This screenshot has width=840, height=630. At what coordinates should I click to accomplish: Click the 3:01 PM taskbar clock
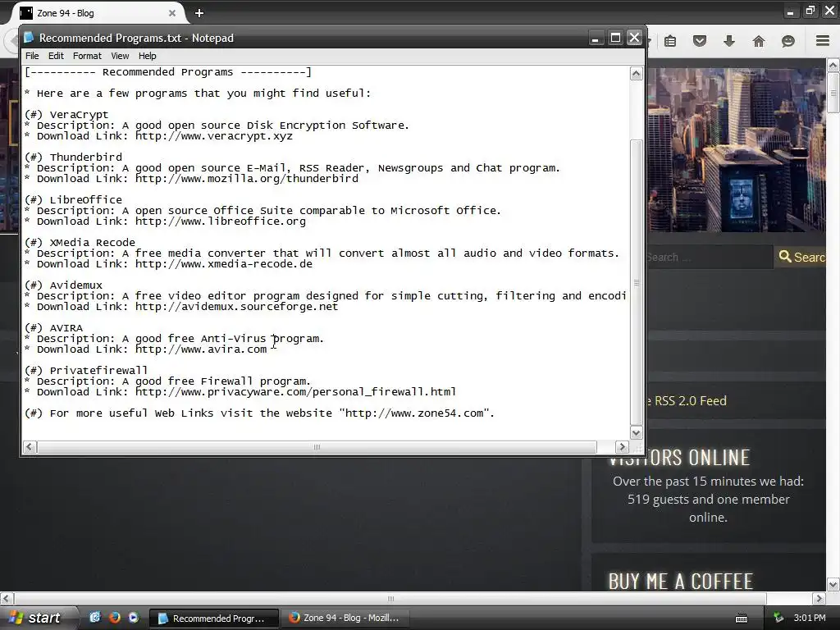[x=810, y=618]
